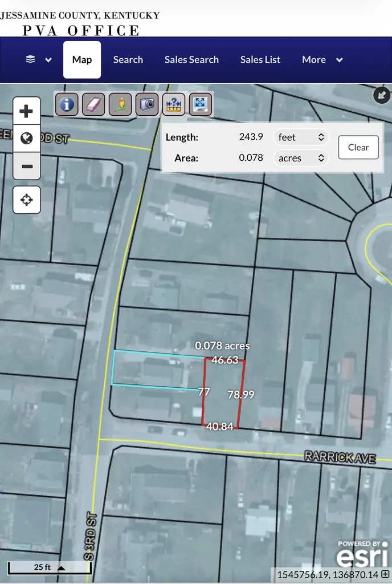This screenshot has height=584, width=392.
Task: Select the eraser clear tool
Action: (93, 104)
